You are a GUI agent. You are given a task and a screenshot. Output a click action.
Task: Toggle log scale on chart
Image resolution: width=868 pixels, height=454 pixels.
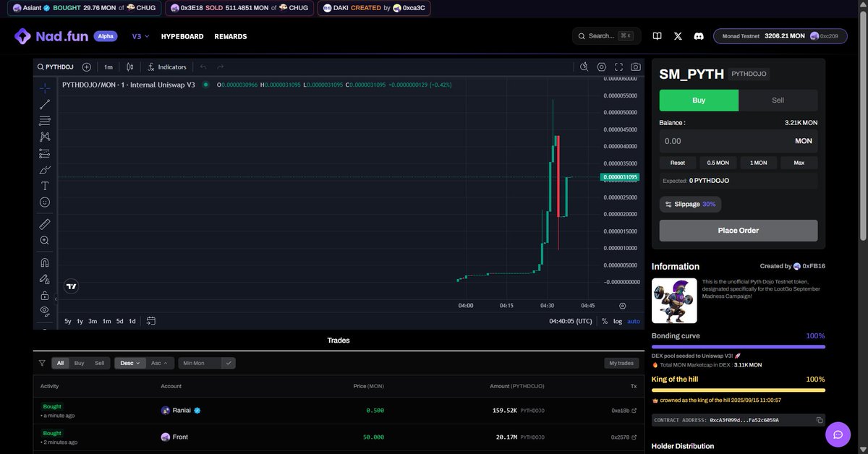tap(617, 321)
